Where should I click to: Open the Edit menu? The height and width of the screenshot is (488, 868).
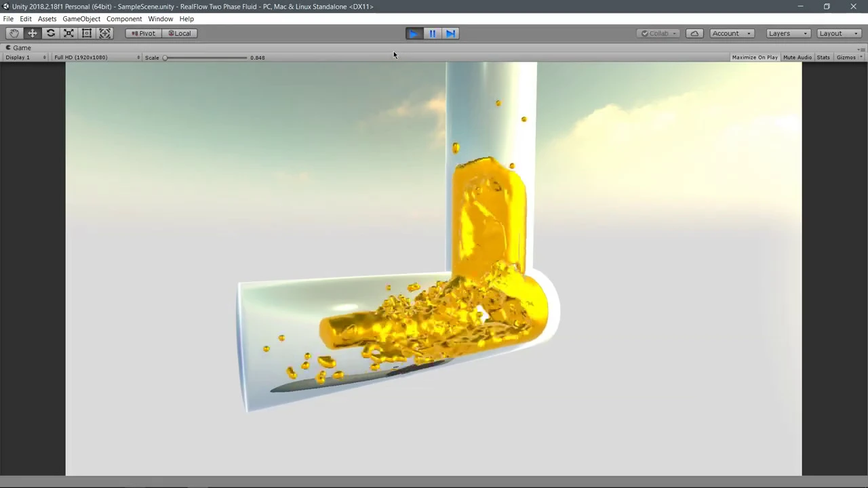coord(26,19)
